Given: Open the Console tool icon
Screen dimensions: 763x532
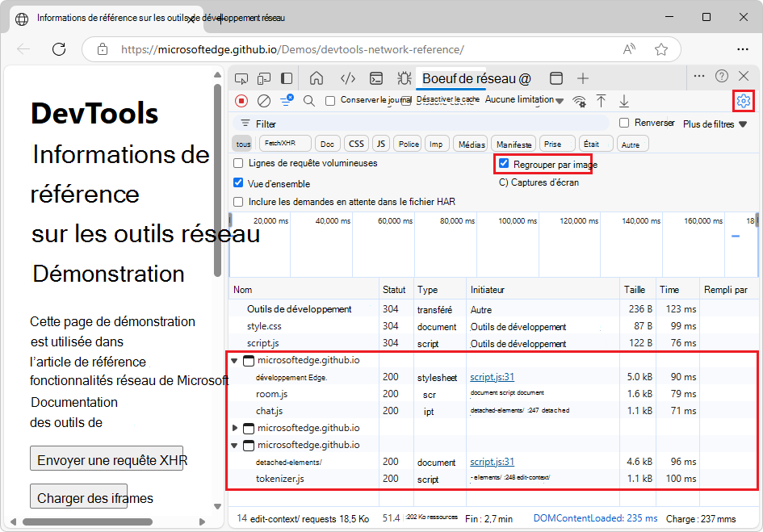Looking at the screenshot, I should (x=376, y=78).
